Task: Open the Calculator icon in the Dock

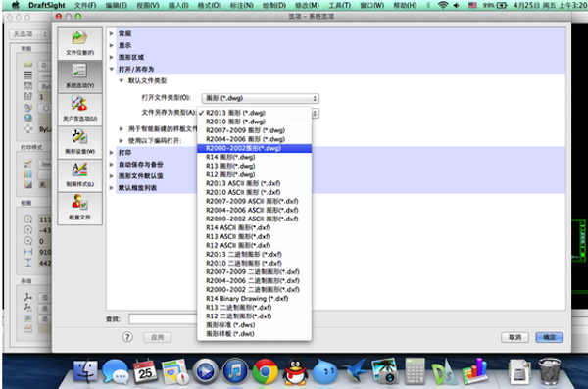Action: (x=415, y=371)
